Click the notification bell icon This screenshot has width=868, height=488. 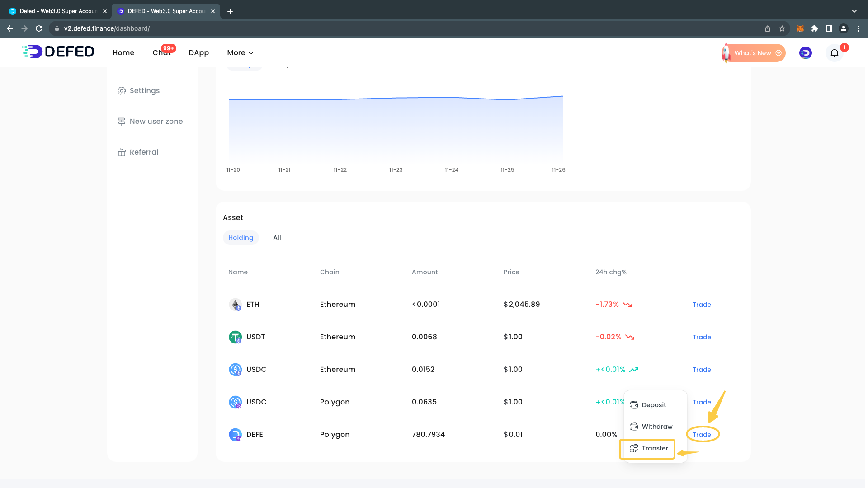(834, 53)
